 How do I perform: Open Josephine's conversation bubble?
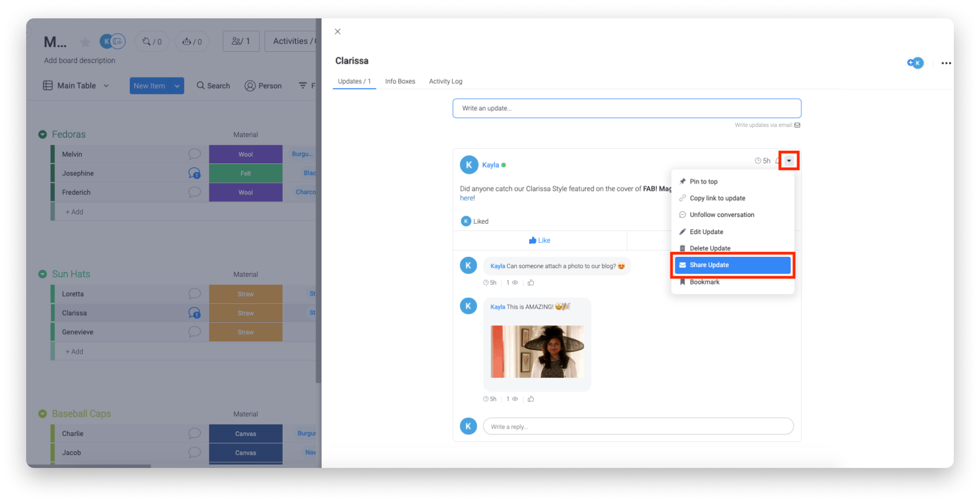coord(194,173)
